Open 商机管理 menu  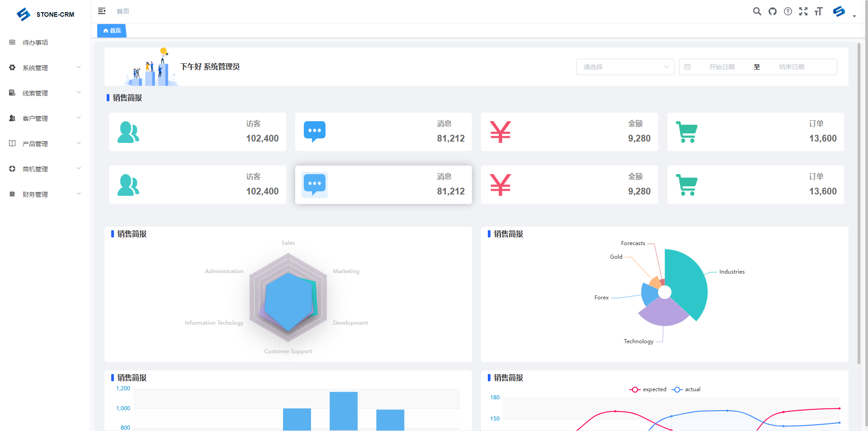click(x=45, y=169)
